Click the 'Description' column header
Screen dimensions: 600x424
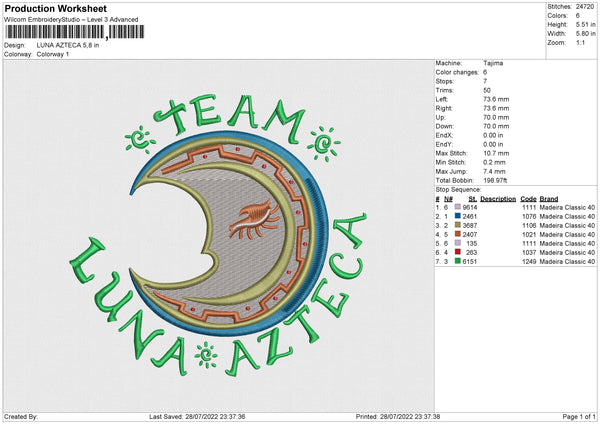point(498,199)
